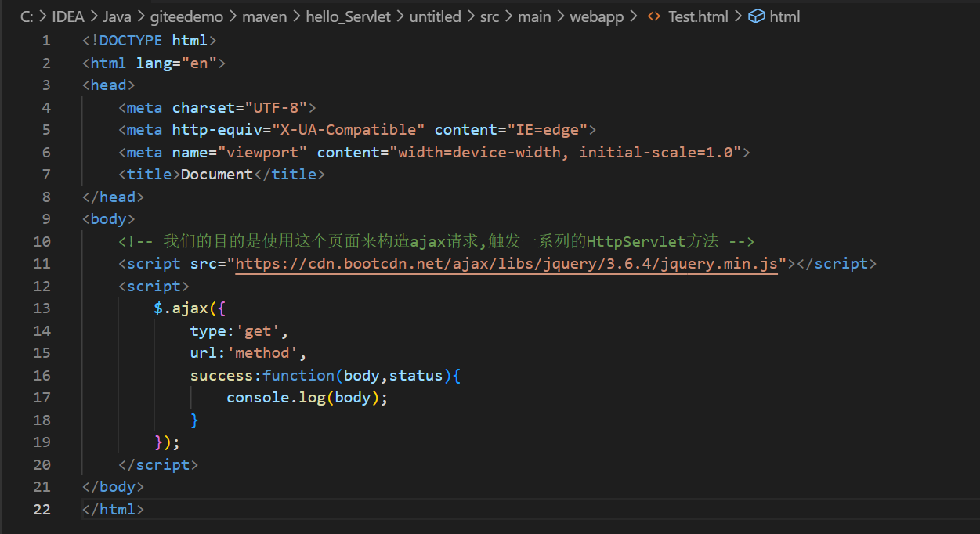Click the closing brace on line 18
980x534 pixels.
coord(194,420)
